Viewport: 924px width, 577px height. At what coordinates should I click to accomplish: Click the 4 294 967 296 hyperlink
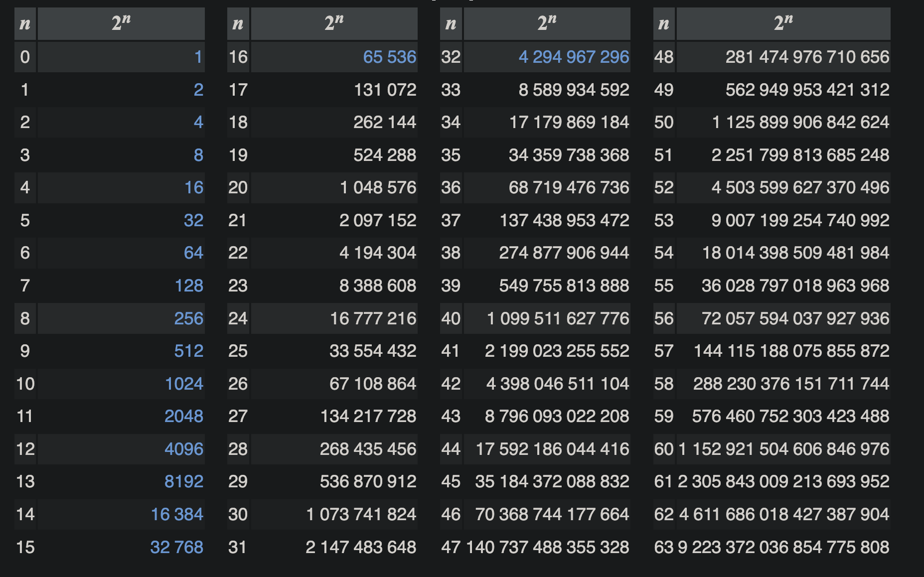[x=574, y=57]
